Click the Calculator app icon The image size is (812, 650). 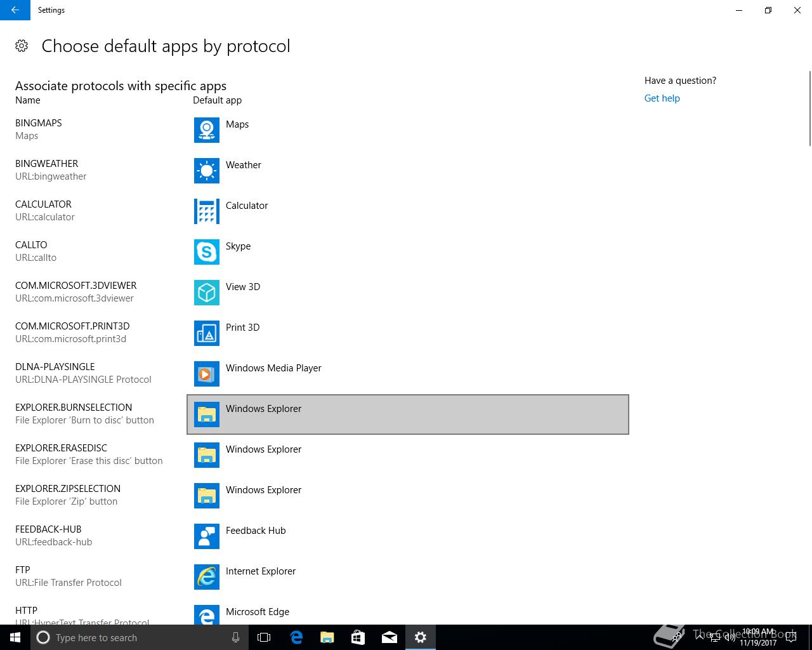(207, 211)
